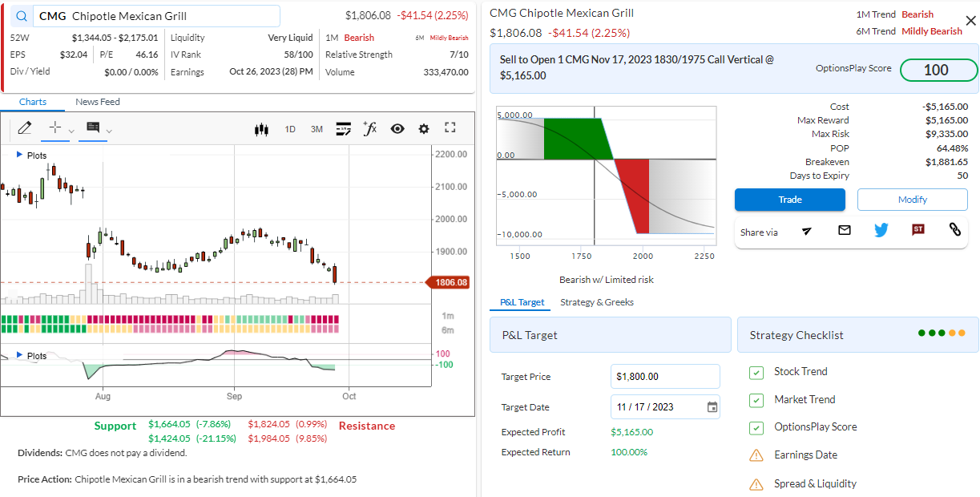Edit the Target Date field
The height and width of the screenshot is (497, 980).
coord(665,406)
